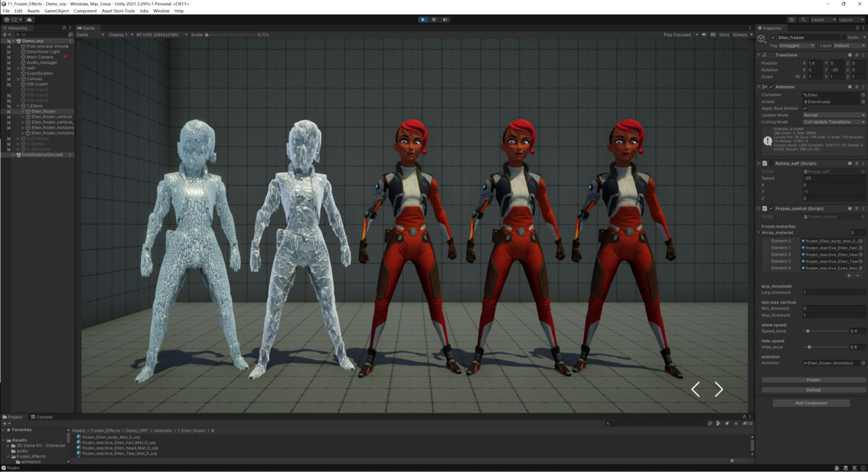Disable the Apply Root Motion checkbox

coord(805,108)
